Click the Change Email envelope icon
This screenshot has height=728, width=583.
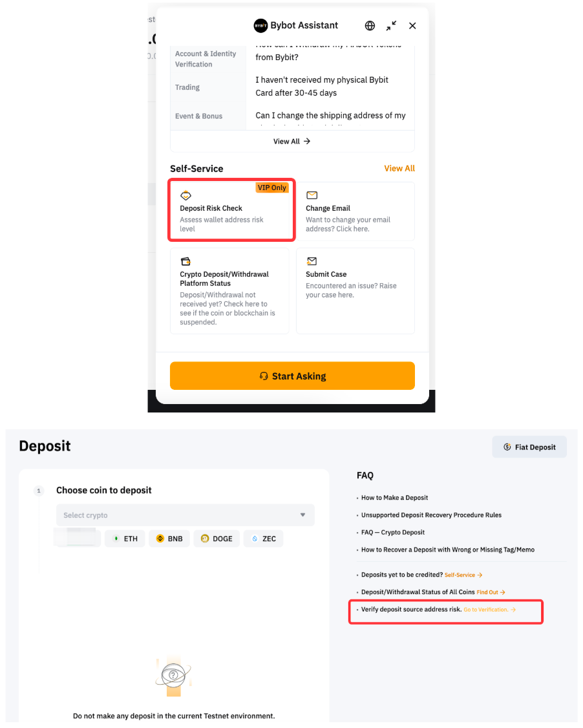[x=312, y=195]
